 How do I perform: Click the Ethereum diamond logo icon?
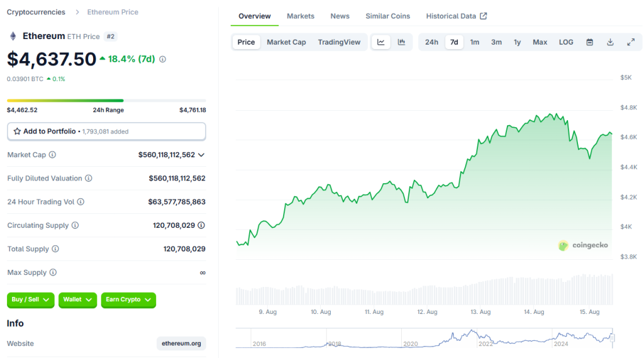[x=13, y=36]
